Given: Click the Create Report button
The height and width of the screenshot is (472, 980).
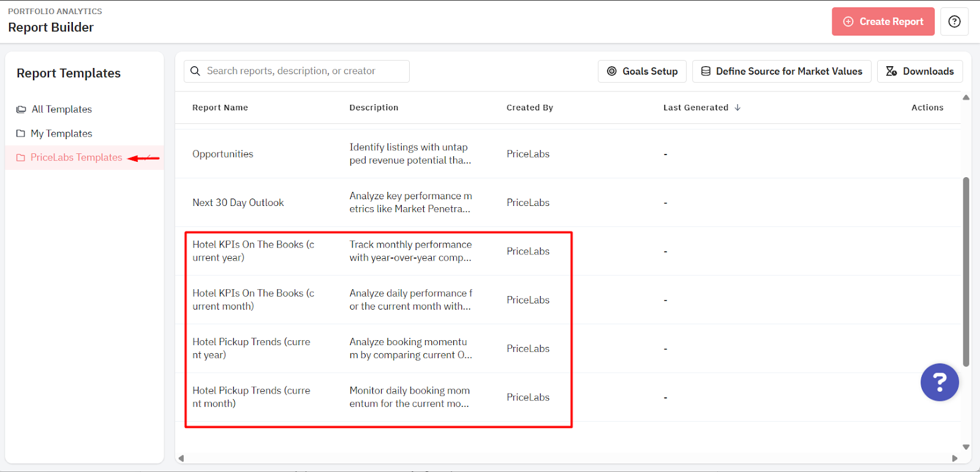Looking at the screenshot, I should [883, 21].
